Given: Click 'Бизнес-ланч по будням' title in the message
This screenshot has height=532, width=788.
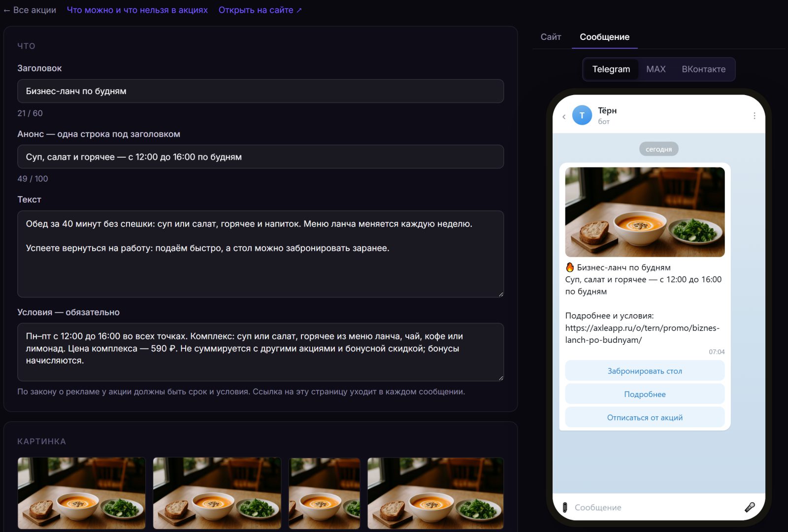Looking at the screenshot, I should click(624, 267).
